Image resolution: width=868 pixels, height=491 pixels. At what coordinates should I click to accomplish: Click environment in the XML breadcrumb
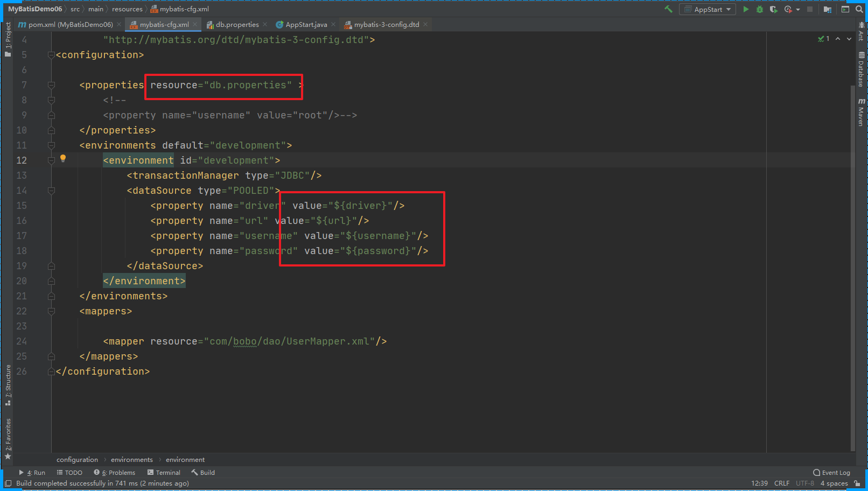click(x=185, y=460)
